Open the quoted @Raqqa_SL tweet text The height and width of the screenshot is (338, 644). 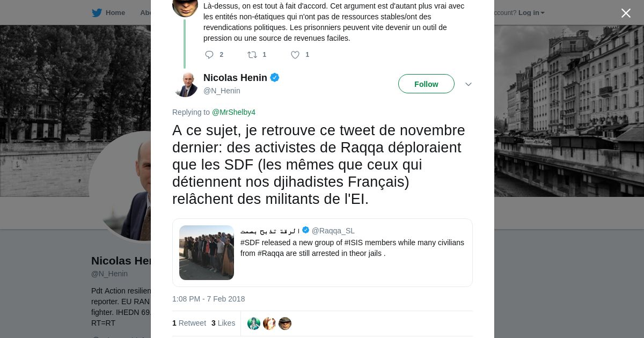(x=352, y=248)
